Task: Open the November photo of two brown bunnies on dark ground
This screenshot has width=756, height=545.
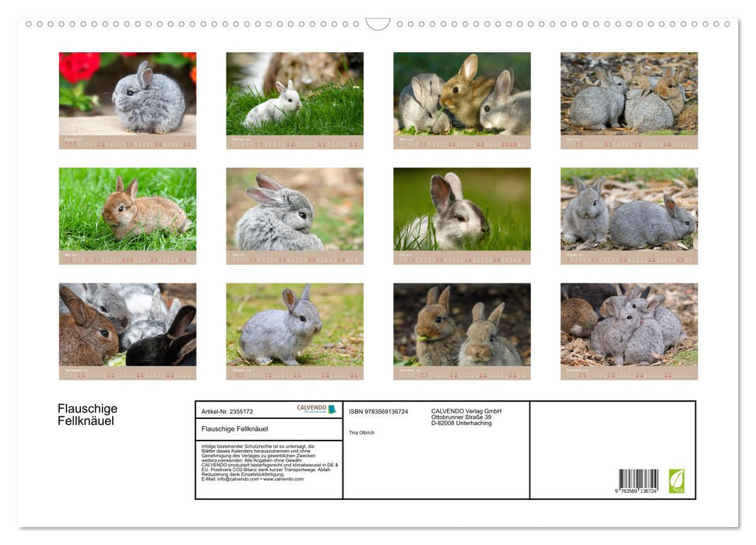Action: click(x=462, y=325)
